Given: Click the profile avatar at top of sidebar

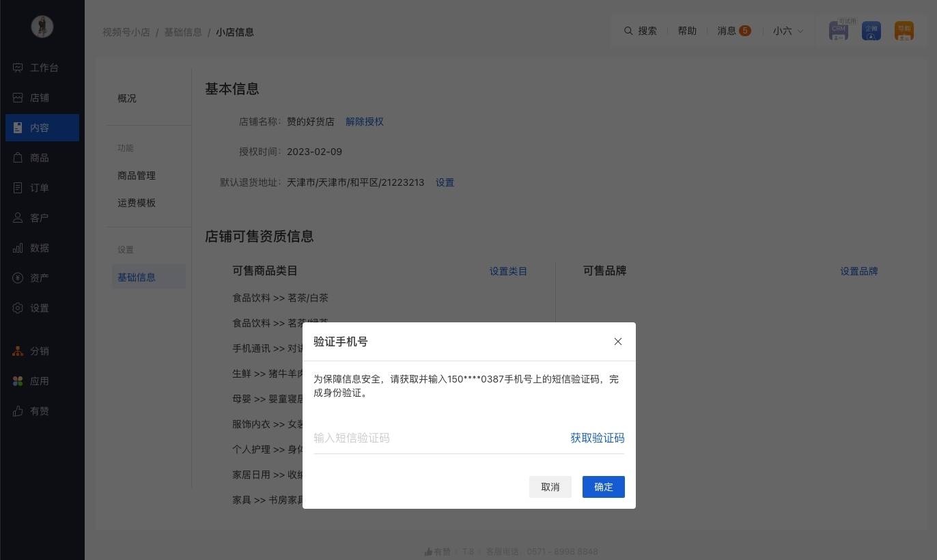Looking at the screenshot, I should tap(42, 27).
